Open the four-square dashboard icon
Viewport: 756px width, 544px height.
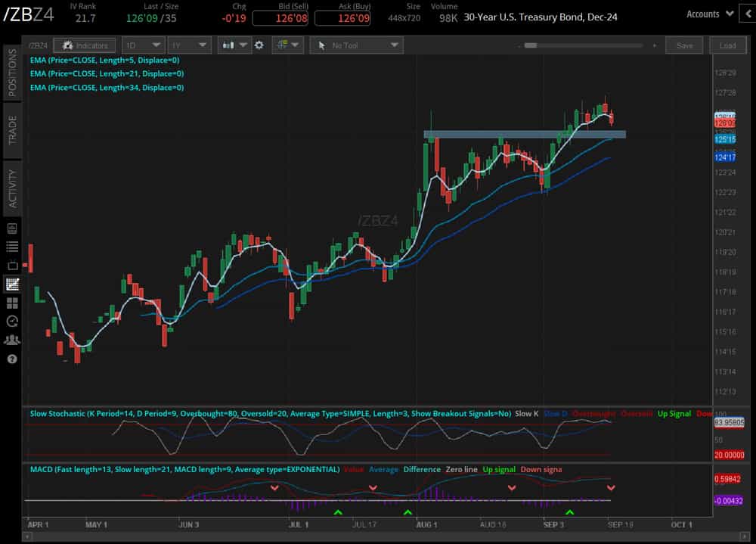[12, 303]
